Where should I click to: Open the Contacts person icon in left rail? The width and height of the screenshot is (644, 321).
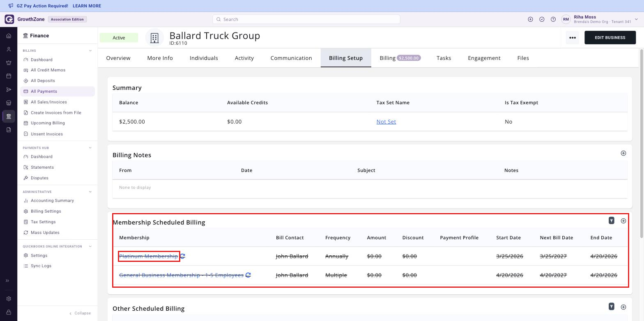(9, 49)
